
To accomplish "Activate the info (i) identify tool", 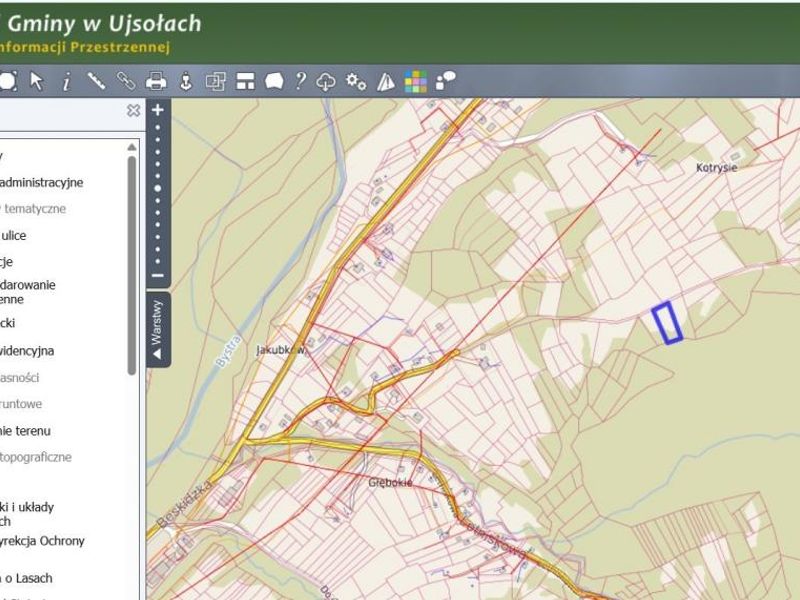I will tap(66, 81).
